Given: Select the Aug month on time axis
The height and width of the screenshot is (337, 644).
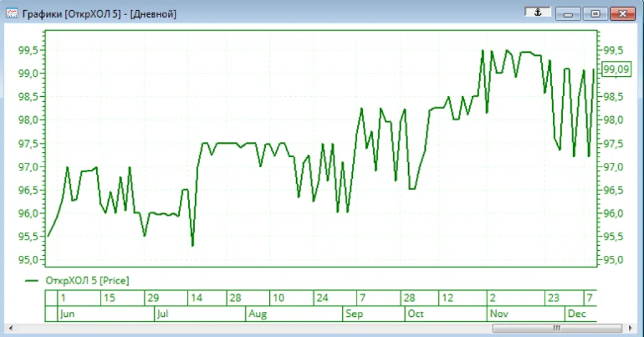Looking at the screenshot, I should coord(258,314).
